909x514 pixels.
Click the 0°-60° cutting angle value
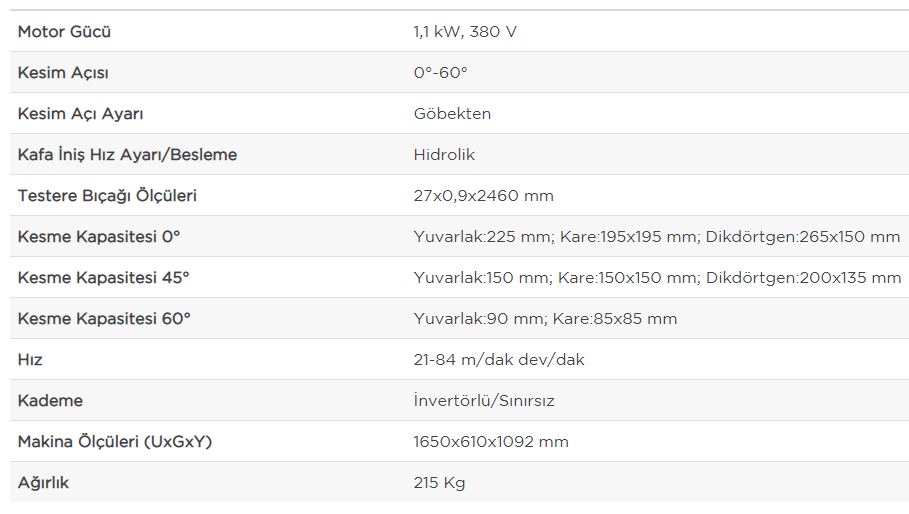coord(441,72)
